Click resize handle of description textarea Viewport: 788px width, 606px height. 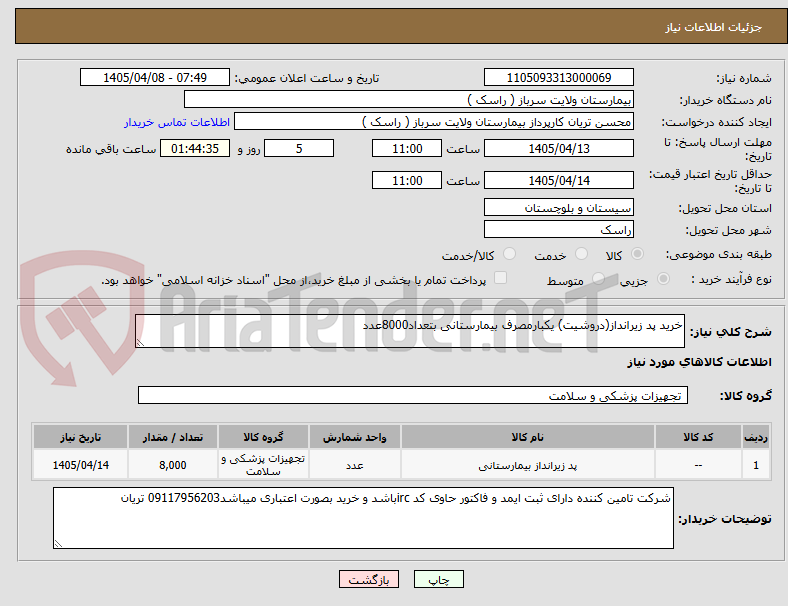click(x=140, y=343)
